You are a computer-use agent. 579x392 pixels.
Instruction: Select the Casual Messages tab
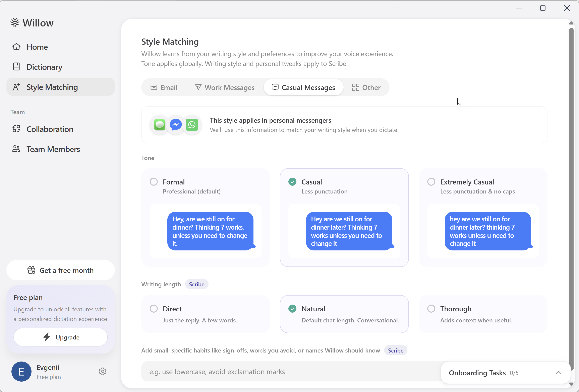tap(303, 87)
